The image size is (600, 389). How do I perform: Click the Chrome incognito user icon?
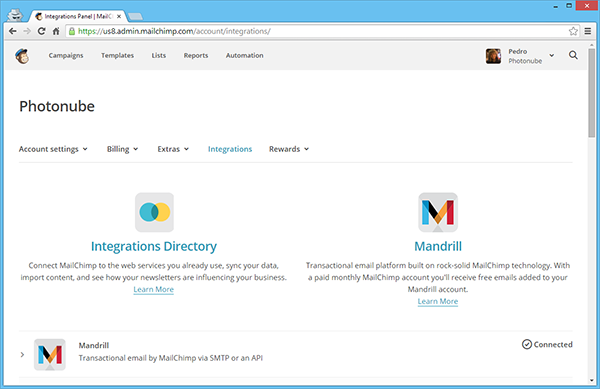15,15
